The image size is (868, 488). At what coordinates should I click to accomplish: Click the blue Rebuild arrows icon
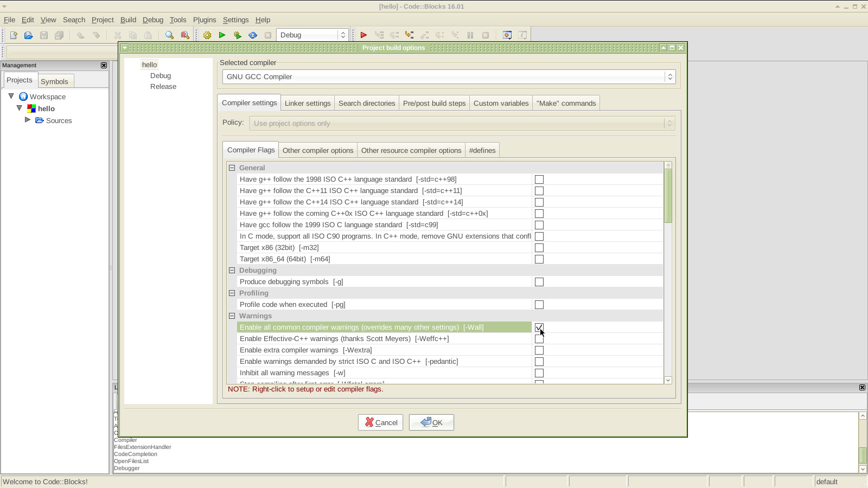[253, 35]
